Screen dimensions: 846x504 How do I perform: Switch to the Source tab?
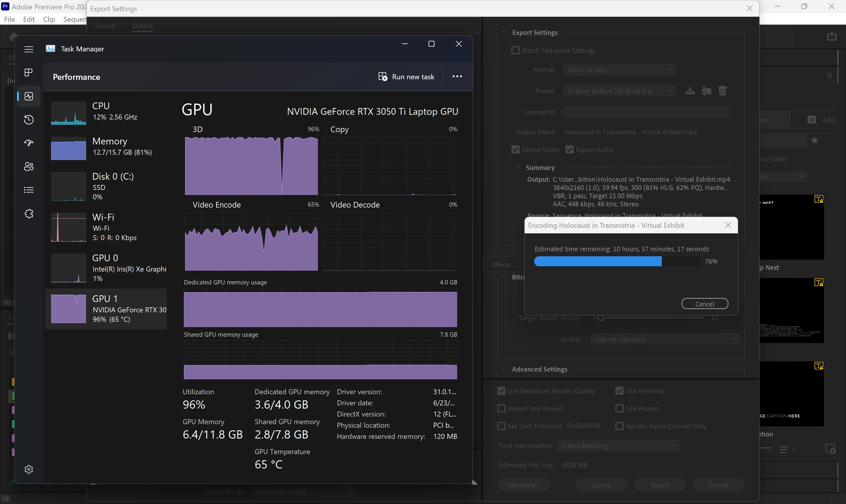tap(105, 26)
